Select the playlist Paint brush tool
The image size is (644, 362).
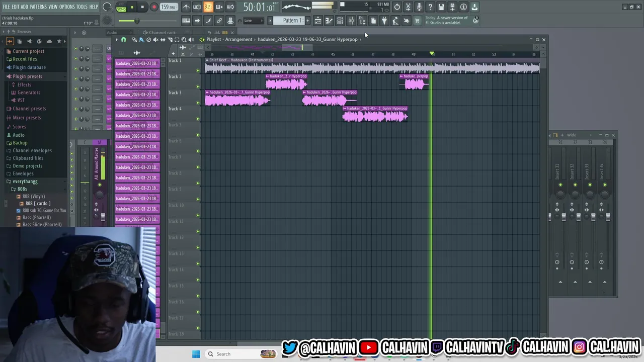[141, 39]
